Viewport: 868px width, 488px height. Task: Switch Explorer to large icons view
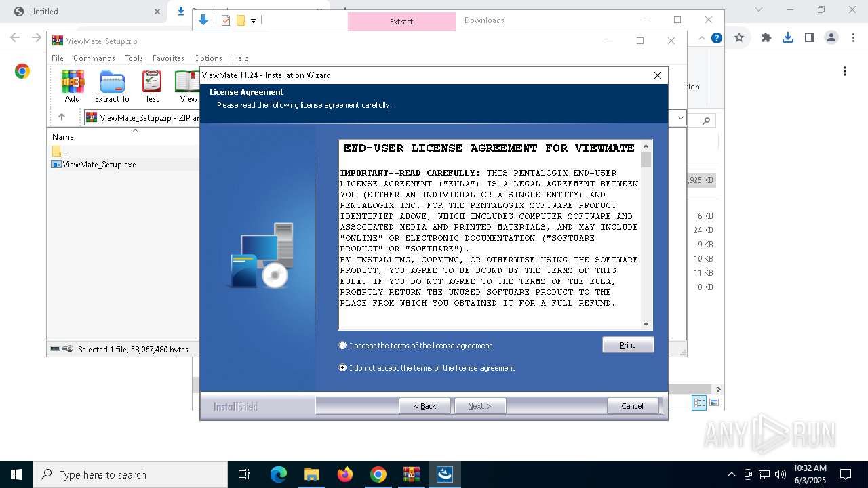tap(713, 403)
